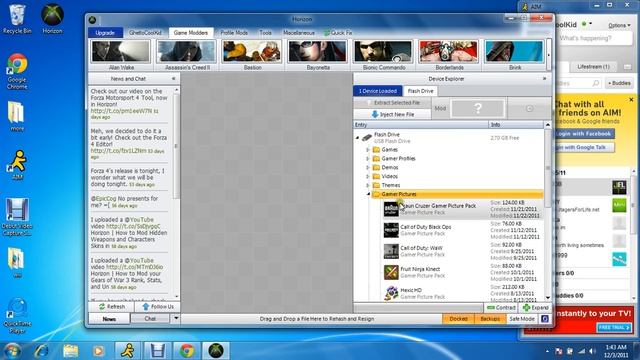Click the blue icon beside Safe Mode
Screen dimensions: 640x360
click(x=544, y=319)
